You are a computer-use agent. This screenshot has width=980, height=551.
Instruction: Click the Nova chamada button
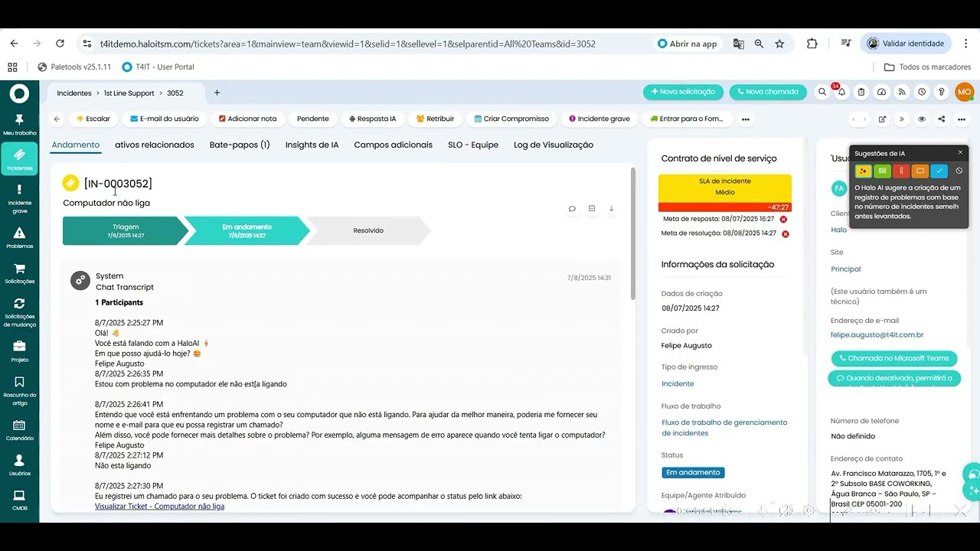pos(768,92)
